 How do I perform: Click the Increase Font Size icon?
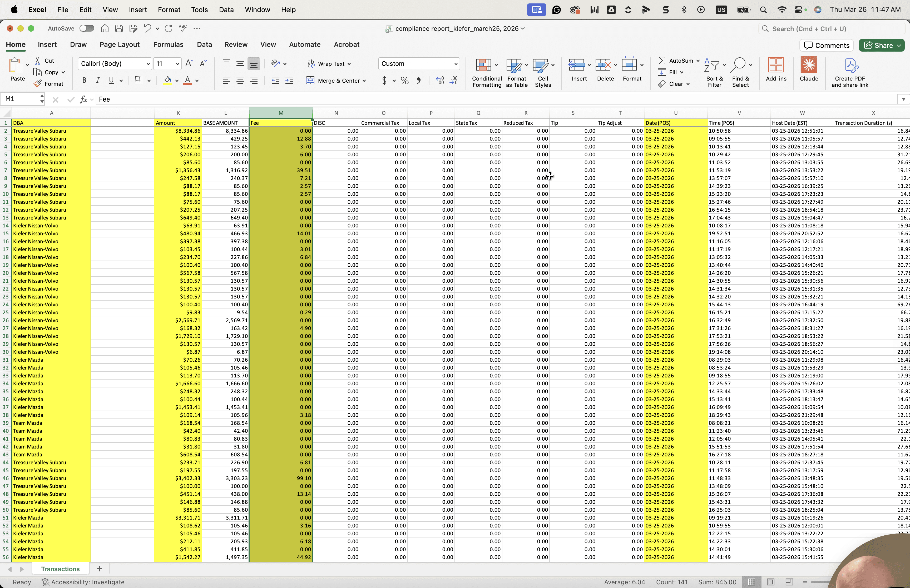click(x=189, y=64)
